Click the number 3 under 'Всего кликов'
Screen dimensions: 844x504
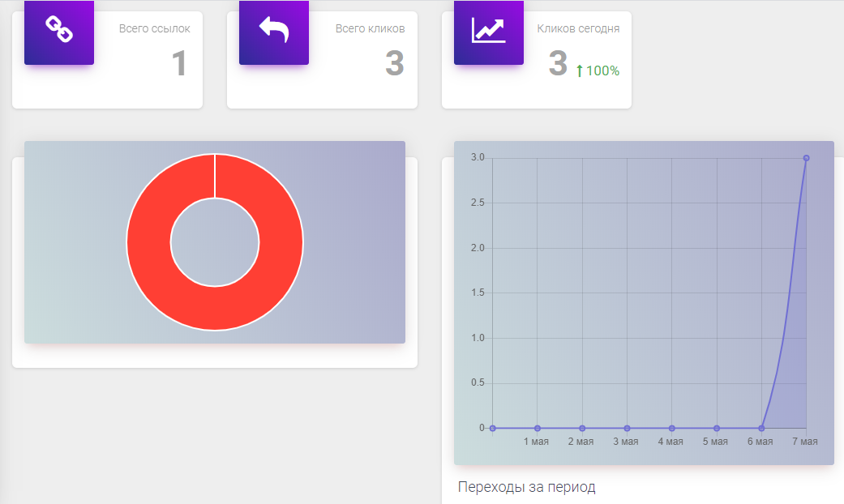point(394,64)
